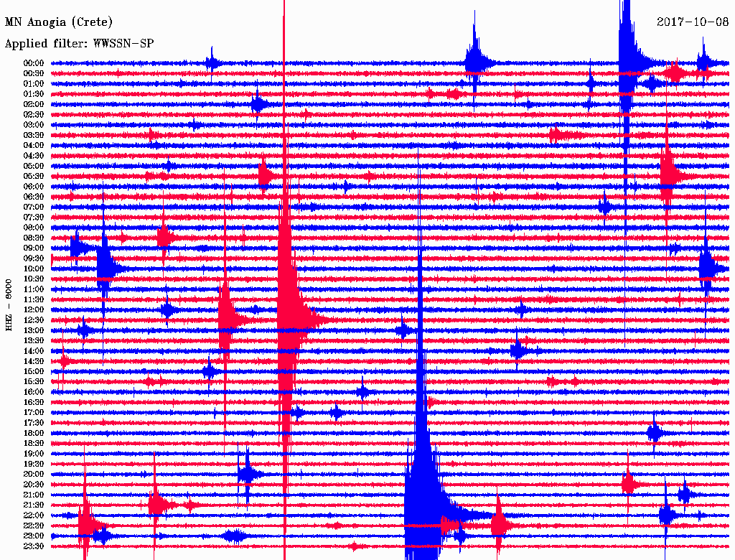Click the date label '2017-10-08'
The height and width of the screenshot is (560, 735).
coord(693,22)
